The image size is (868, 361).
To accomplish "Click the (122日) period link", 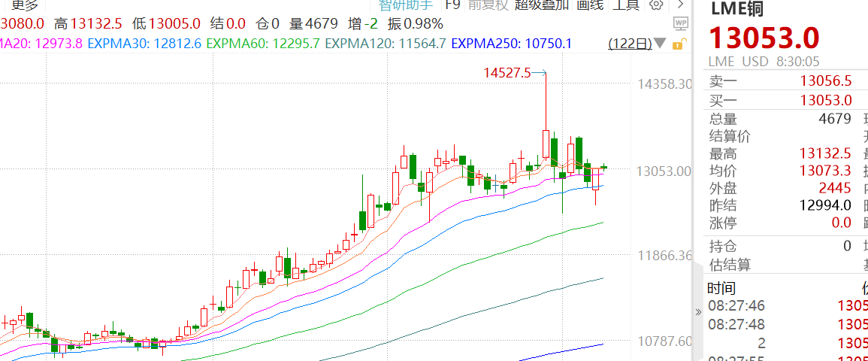I will coord(630,43).
